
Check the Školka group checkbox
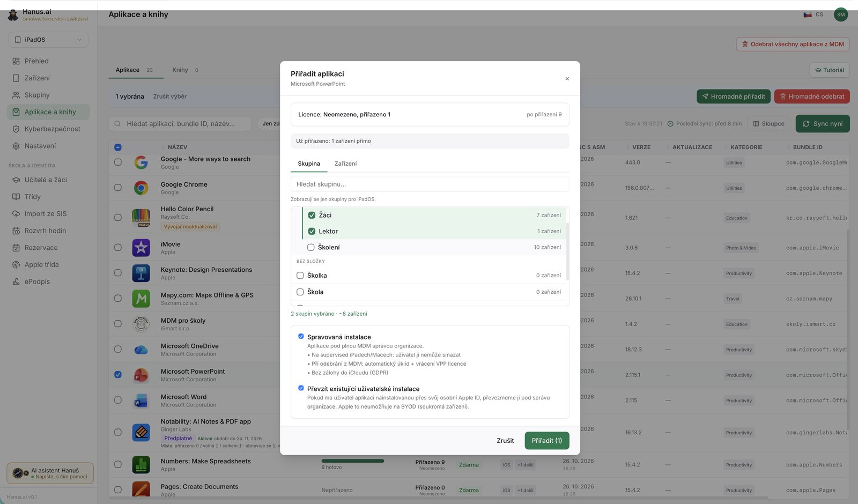300,276
